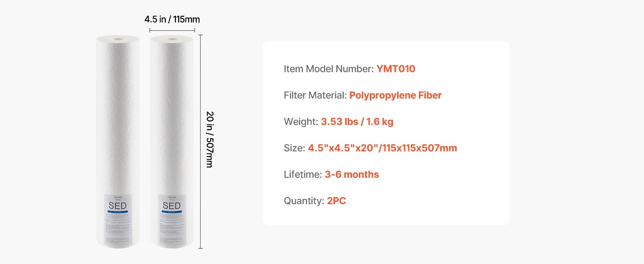
Task: Click the "3-6 months" lifetime value
Action: point(351,175)
